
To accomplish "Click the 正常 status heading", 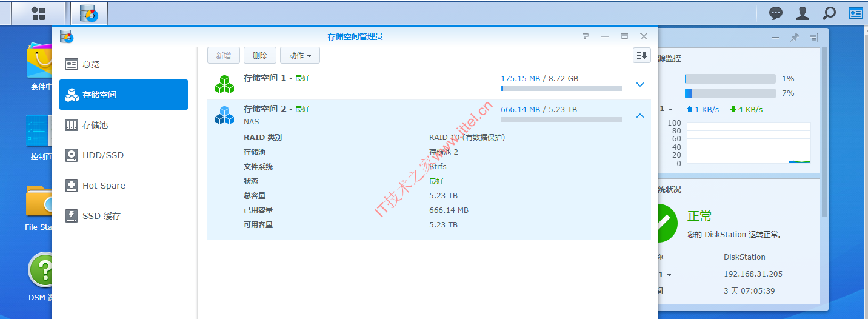I will coord(699,217).
